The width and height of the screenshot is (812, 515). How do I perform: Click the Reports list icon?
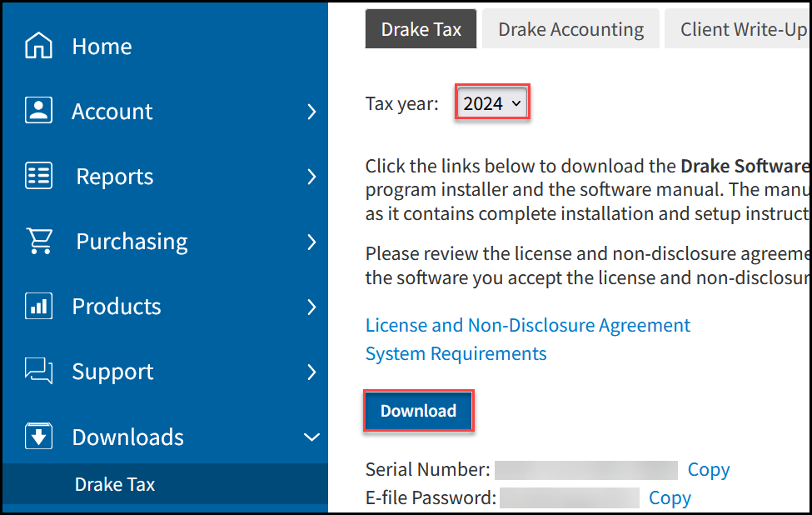39,176
